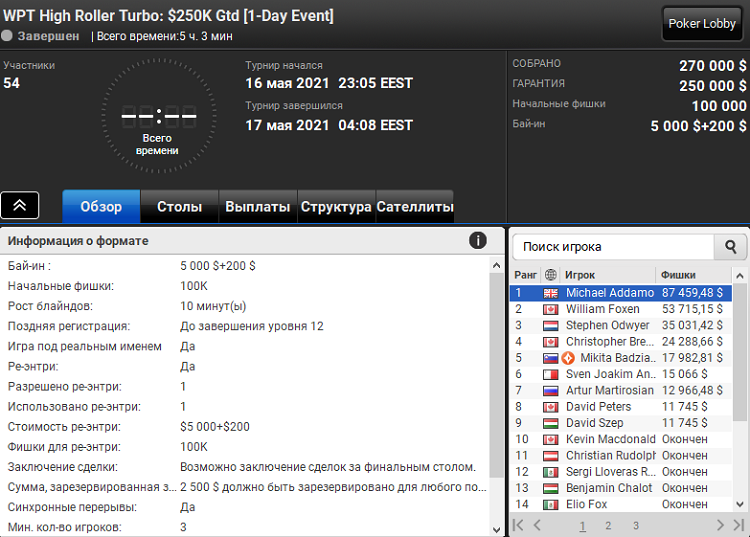This screenshot has height=537, width=750.
Task: Click orange badge icon next to Mikita Badzia
Action: coord(568,358)
